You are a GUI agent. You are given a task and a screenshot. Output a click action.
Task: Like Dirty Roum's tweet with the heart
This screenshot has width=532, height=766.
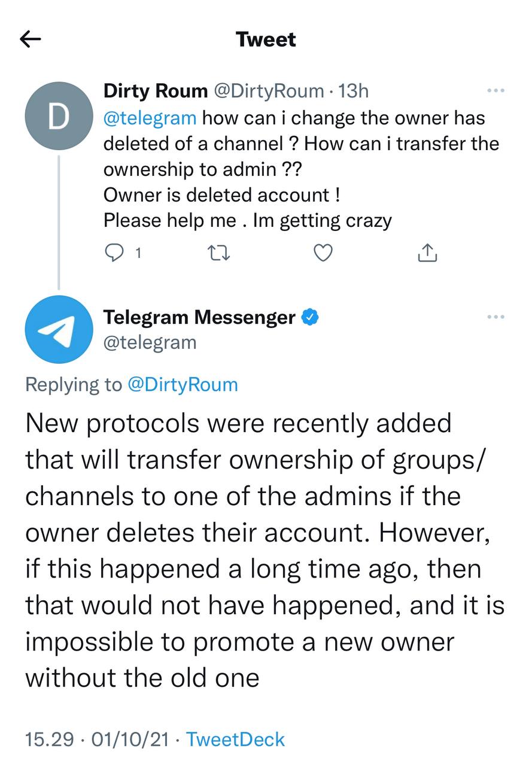pyautogui.click(x=323, y=254)
